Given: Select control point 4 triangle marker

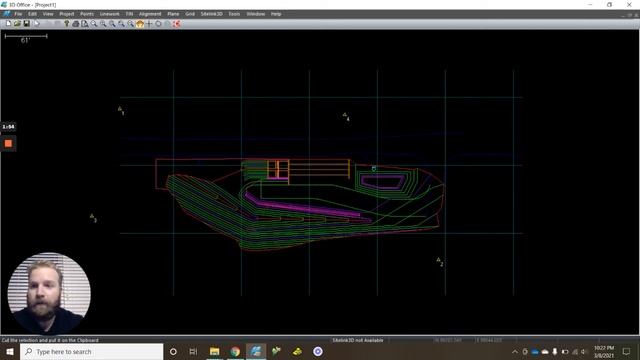Looking at the screenshot, I should 345,115.
